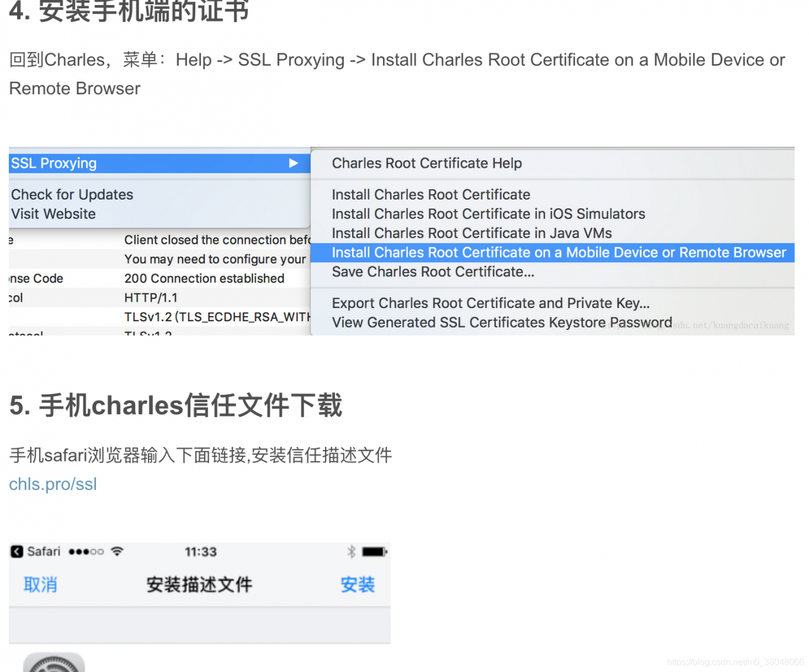
Task: Click the SSL Proxying submenu arrow
Action: click(293, 163)
